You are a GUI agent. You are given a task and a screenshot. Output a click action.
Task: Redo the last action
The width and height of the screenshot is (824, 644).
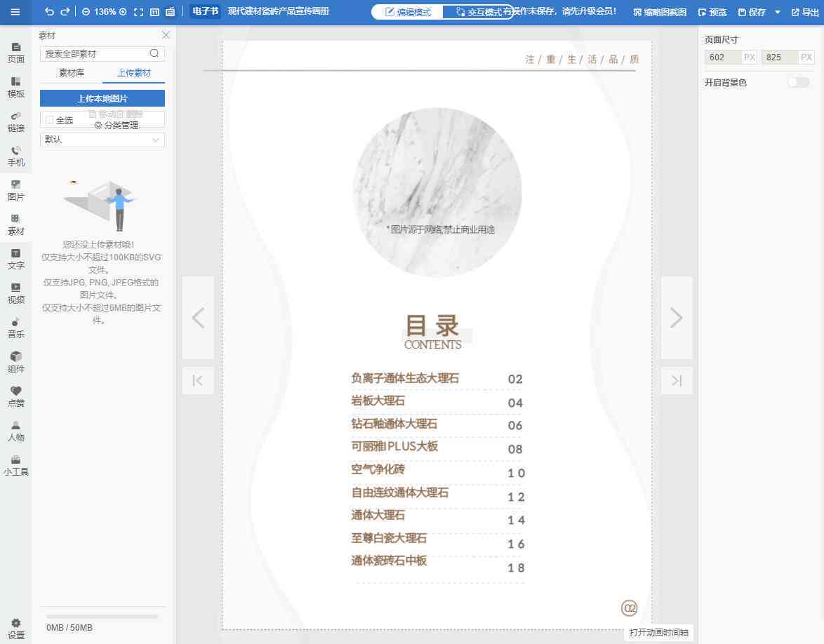(x=65, y=11)
